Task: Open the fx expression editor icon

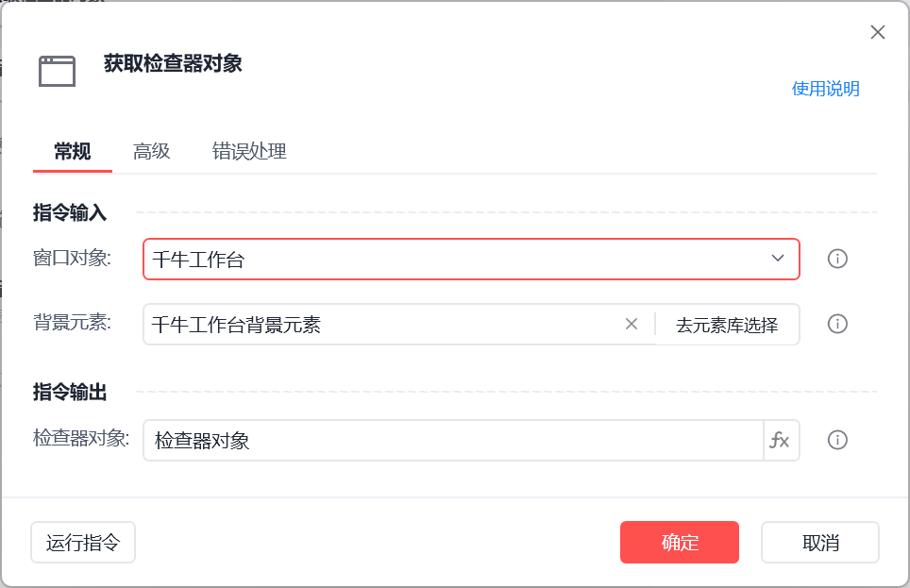Action: coord(780,440)
